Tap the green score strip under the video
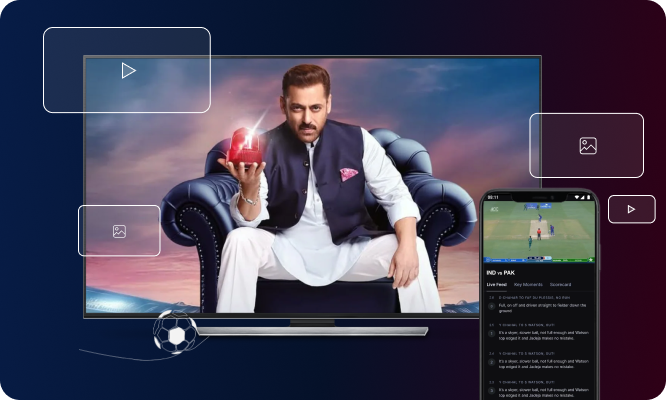666x400 pixels. 539,260
